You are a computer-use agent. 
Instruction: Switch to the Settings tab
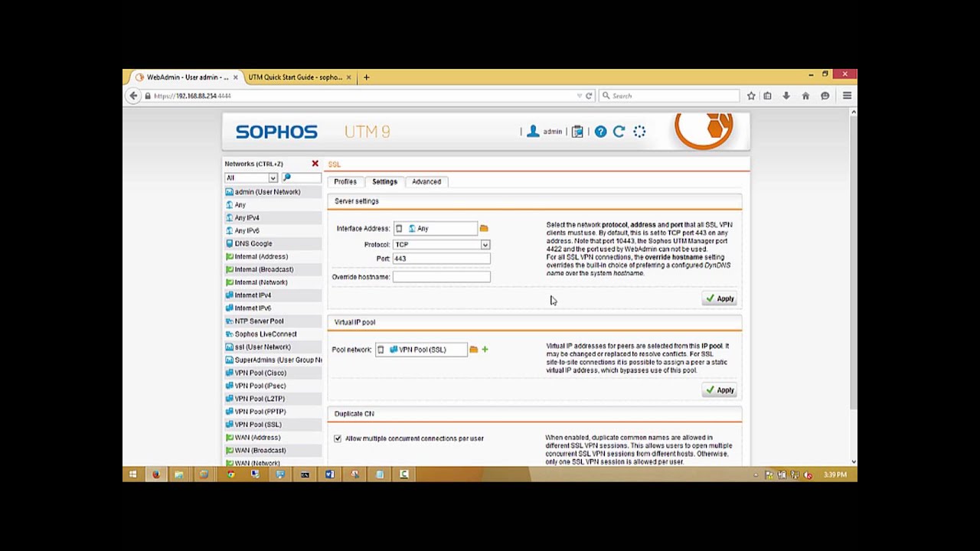coord(384,181)
